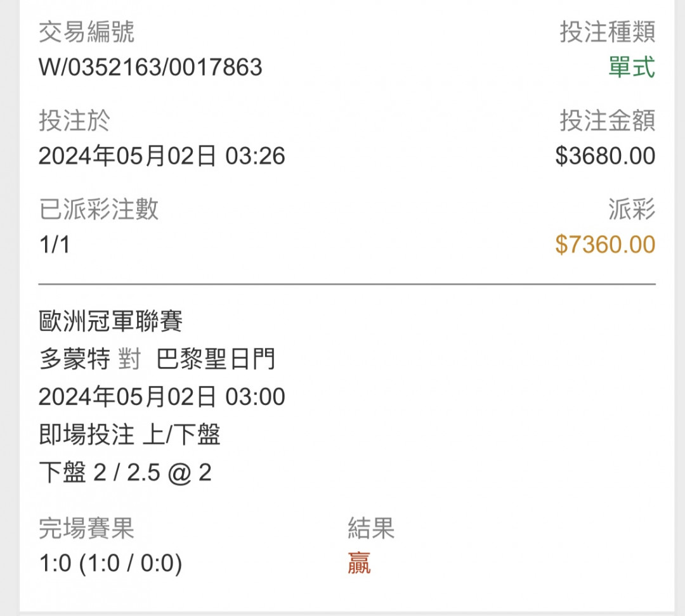685x616 pixels.
Task: Click the payout amount $7360.00
Action: tap(605, 245)
